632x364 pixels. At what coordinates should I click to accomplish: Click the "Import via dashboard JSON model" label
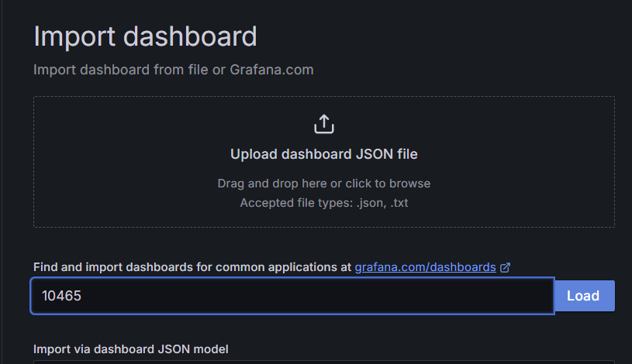point(131,349)
